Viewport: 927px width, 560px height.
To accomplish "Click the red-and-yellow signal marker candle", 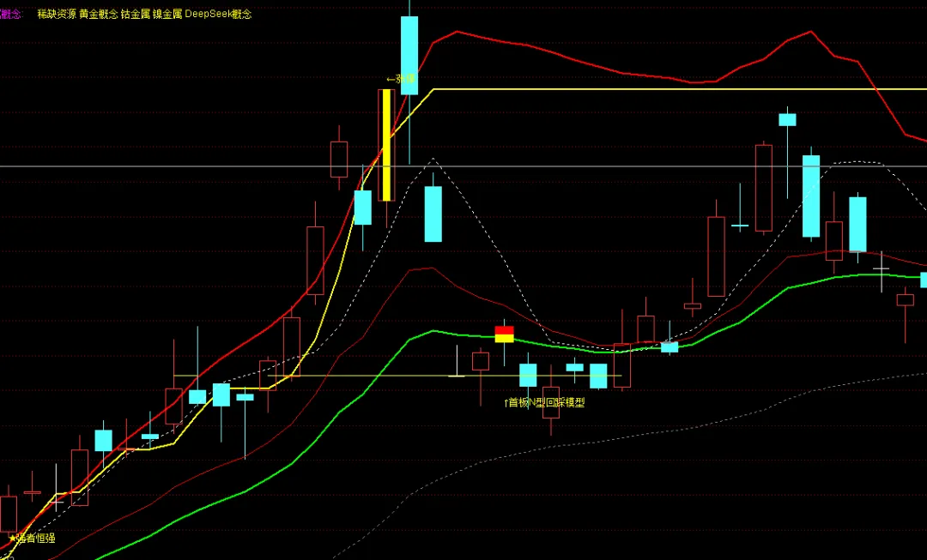I will [x=505, y=334].
